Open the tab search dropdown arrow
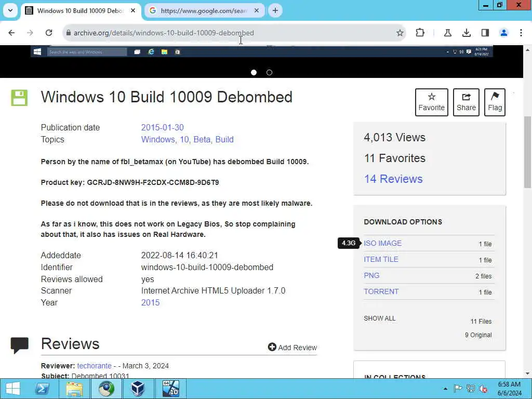Screen dimensions: 532x399 [10, 10]
